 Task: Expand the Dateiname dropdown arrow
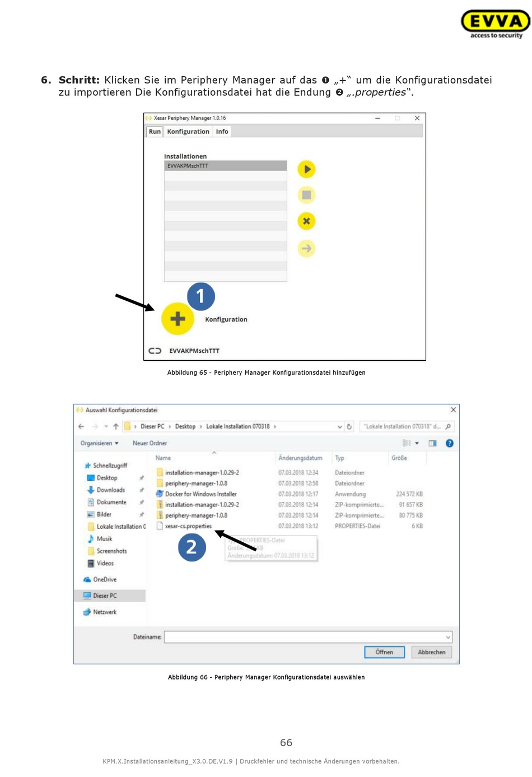[x=448, y=637]
